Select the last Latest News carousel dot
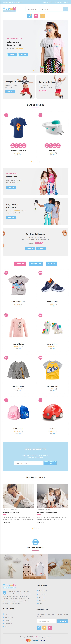This screenshot has width=71, height=644. 38,528
